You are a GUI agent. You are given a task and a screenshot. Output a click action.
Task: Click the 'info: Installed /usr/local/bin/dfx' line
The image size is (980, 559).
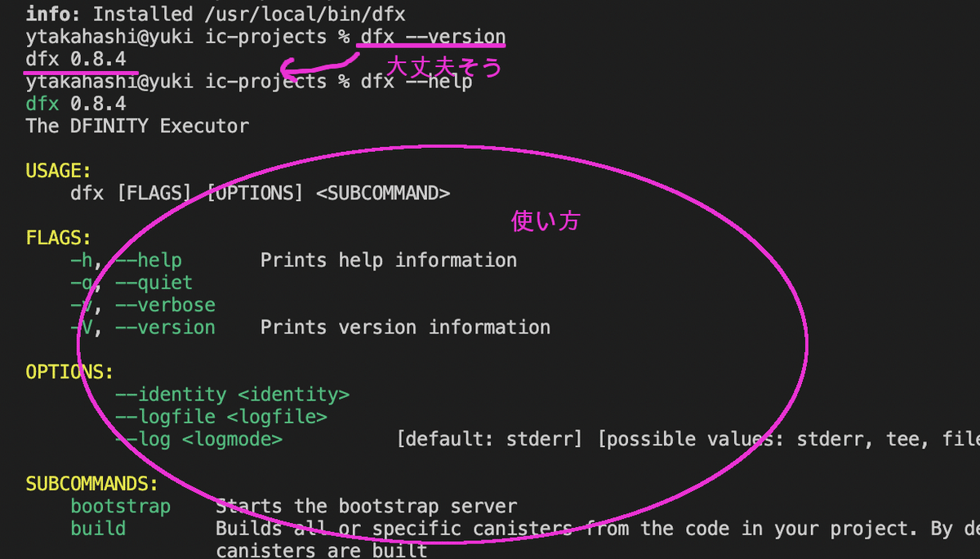(x=216, y=14)
